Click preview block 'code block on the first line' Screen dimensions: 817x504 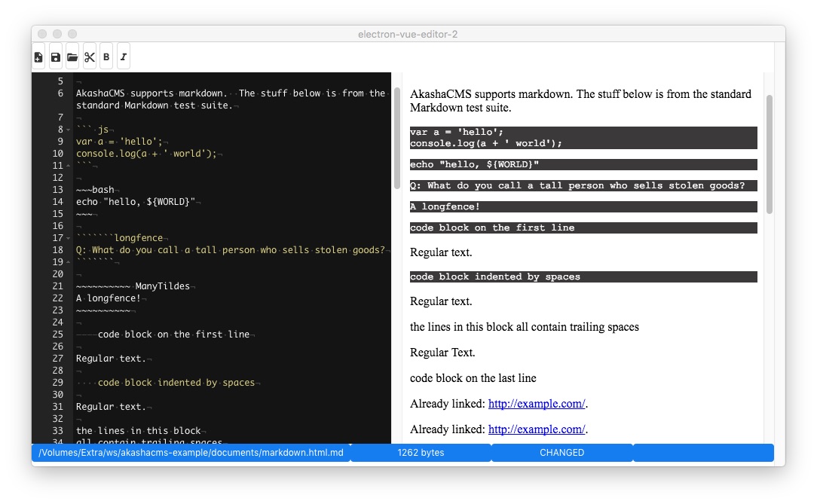click(x=583, y=228)
